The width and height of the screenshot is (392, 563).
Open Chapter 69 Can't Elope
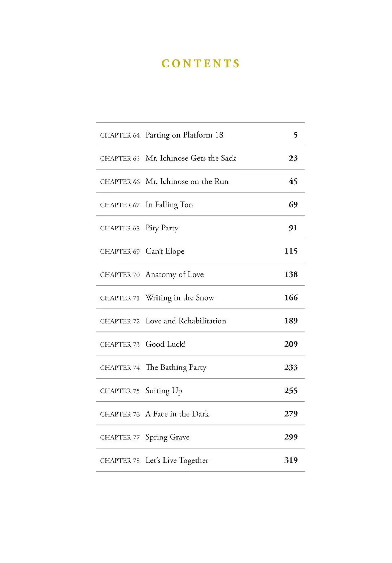pos(200,251)
